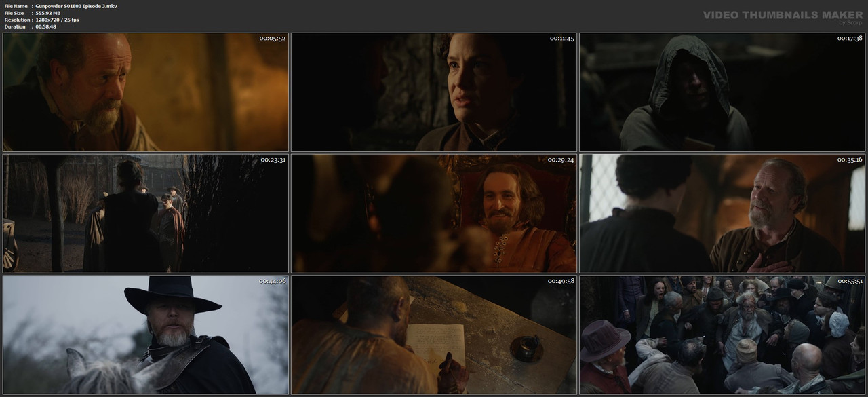Click the 00:55:51 timestamp label
This screenshot has height=397, width=868.
(850, 281)
